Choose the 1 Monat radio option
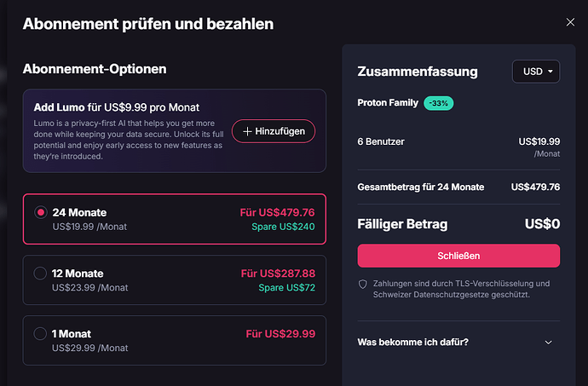 tap(41, 334)
